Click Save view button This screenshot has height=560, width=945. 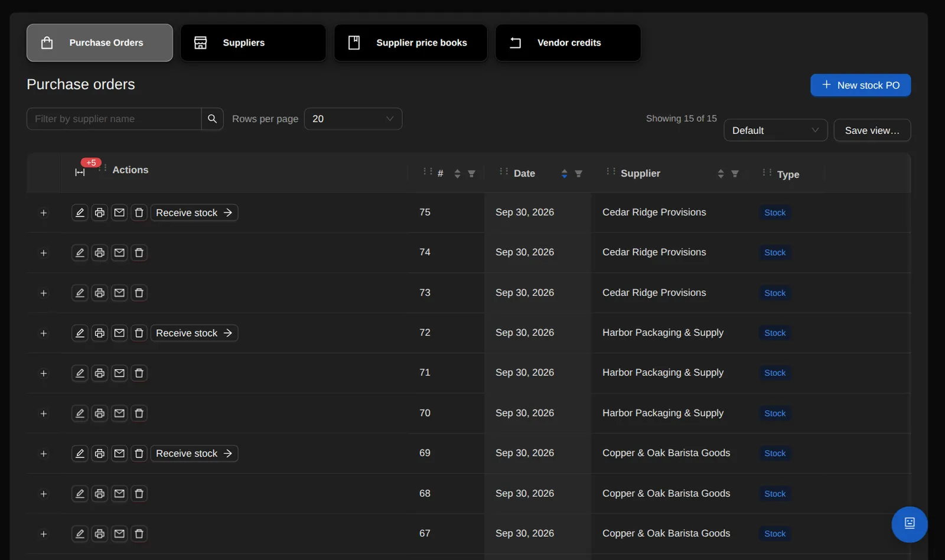(872, 131)
